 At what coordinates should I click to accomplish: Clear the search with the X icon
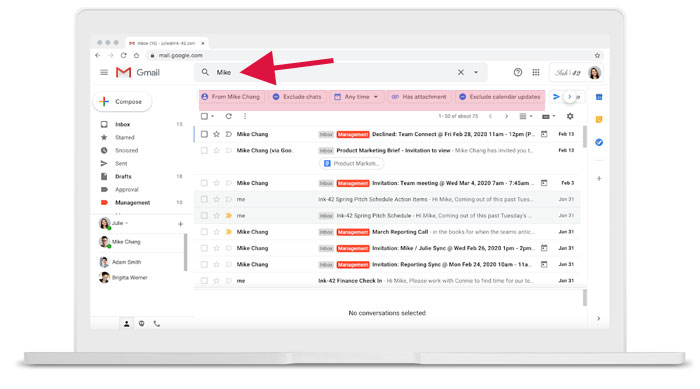click(461, 72)
